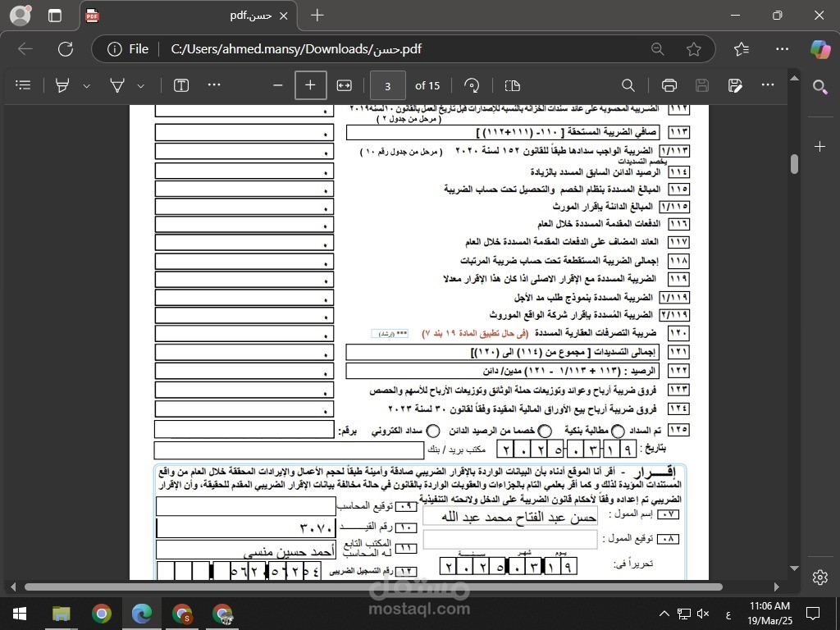Rotate the PDF page

[472, 85]
